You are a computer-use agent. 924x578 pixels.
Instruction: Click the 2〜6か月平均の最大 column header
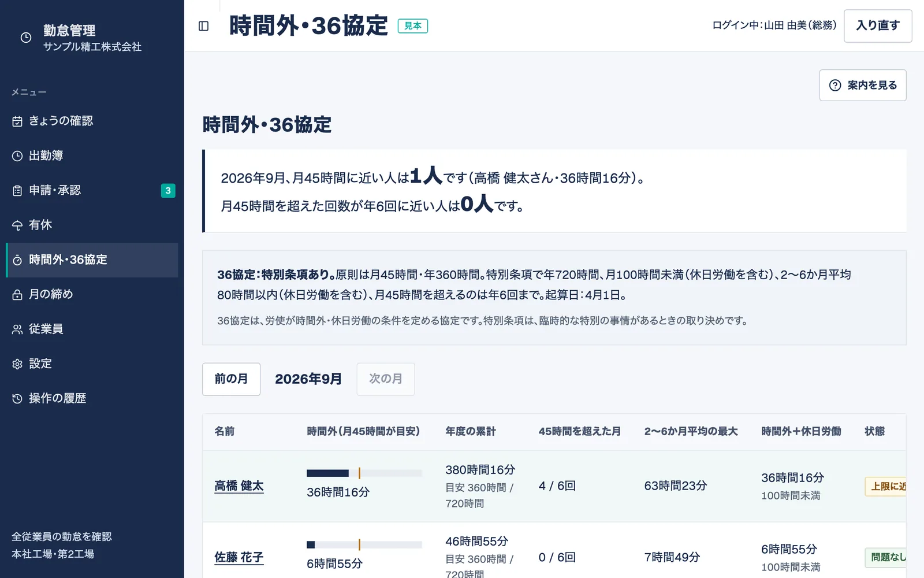tap(691, 432)
